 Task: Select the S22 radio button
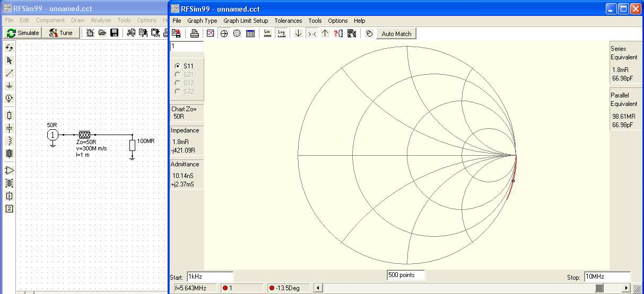pyautogui.click(x=178, y=92)
